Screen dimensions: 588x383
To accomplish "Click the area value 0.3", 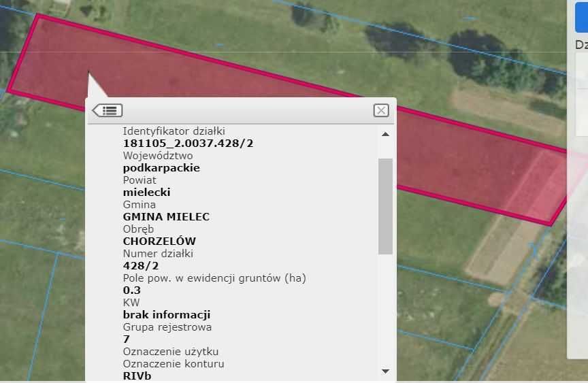I will click(x=131, y=290).
